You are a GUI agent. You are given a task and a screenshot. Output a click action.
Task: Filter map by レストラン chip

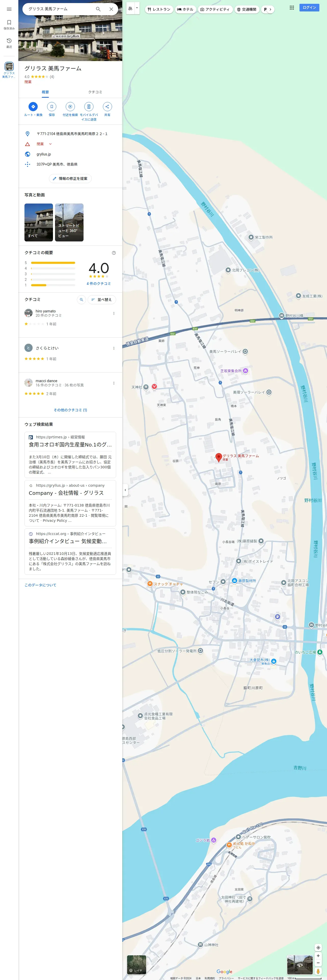tap(159, 9)
